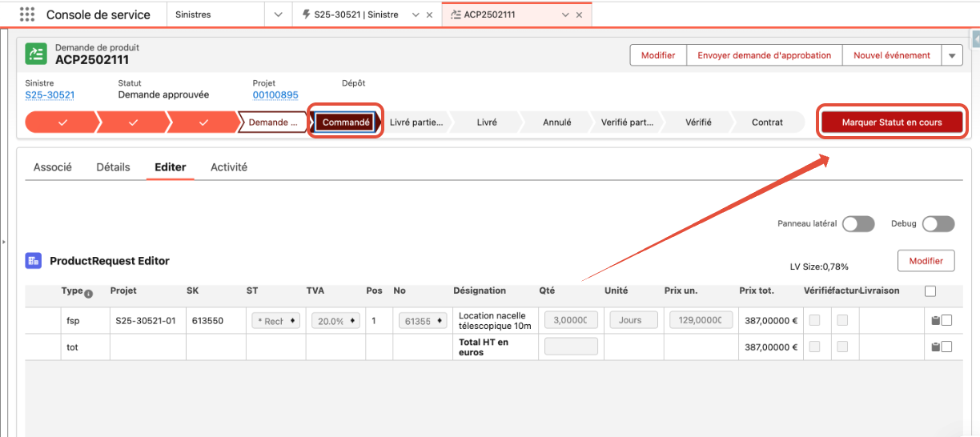
Task: Select the Verifié part... path stage
Action: pyautogui.click(x=627, y=122)
